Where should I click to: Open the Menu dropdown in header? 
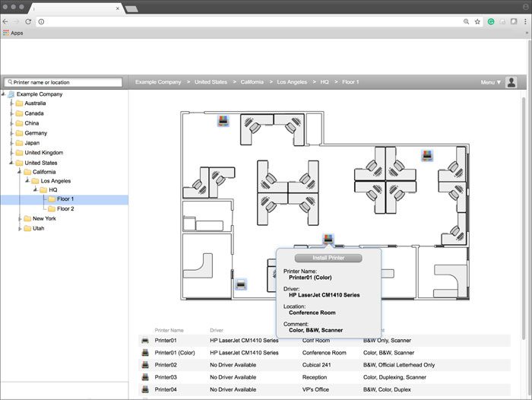[490, 82]
